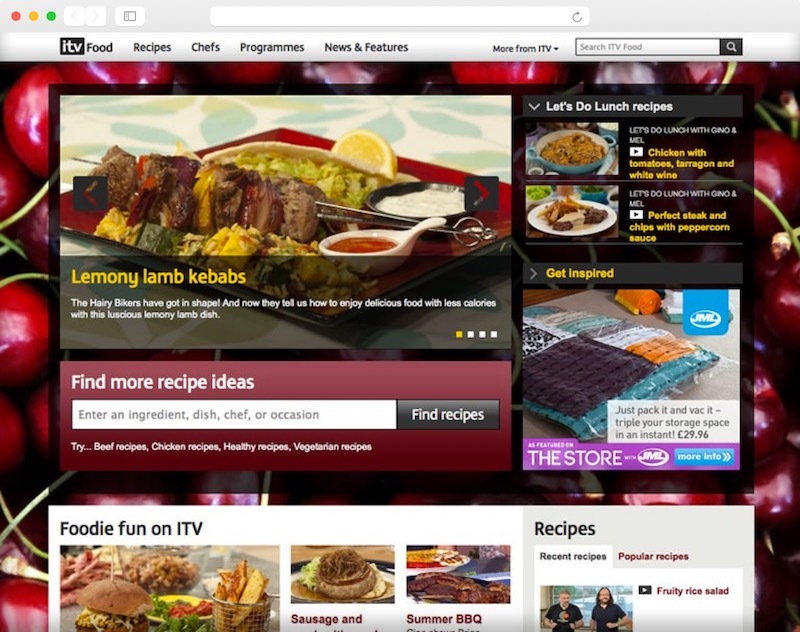Open the Chefs menu item

(205, 47)
